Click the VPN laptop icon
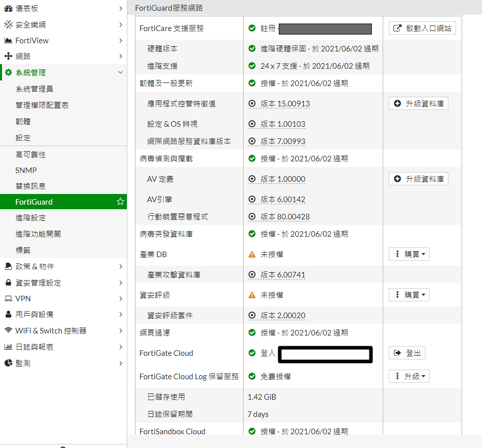 coord(8,298)
